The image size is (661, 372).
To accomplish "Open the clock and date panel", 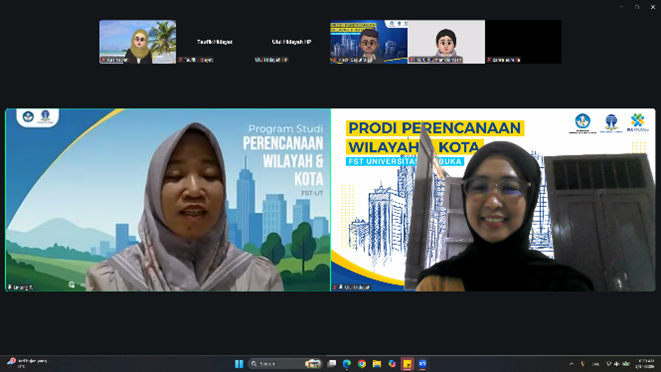I will coord(645,364).
